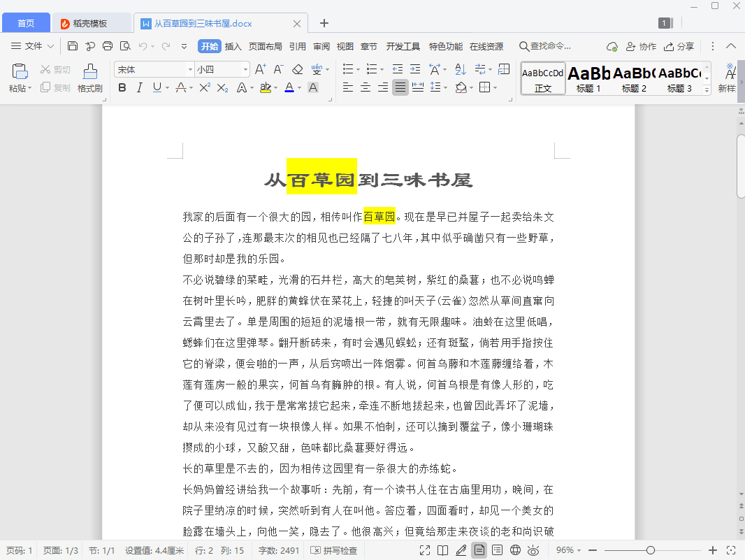Click the font color button
745x560 pixels.
click(289, 87)
